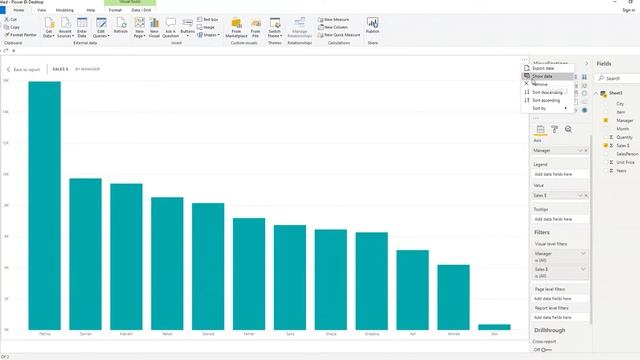640x360 pixels.
Task: Select Sort ascending in context menu
Action: pyautogui.click(x=547, y=100)
